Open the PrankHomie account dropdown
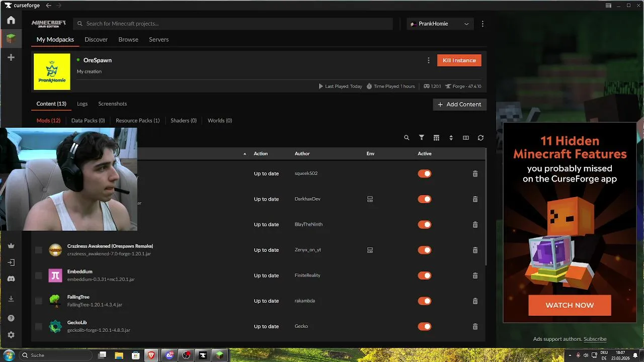The width and height of the screenshot is (644, 362). point(440,24)
